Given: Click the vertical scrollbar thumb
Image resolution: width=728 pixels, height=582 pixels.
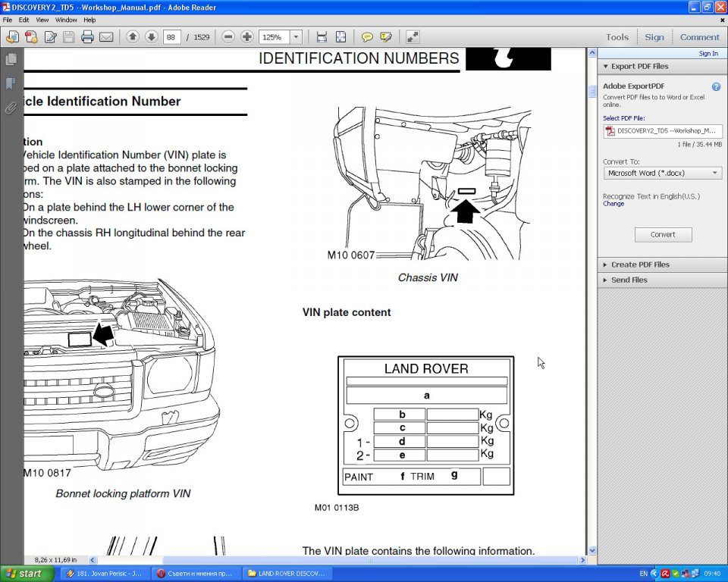Looking at the screenshot, I should pyautogui.click(x=592, y=92).
